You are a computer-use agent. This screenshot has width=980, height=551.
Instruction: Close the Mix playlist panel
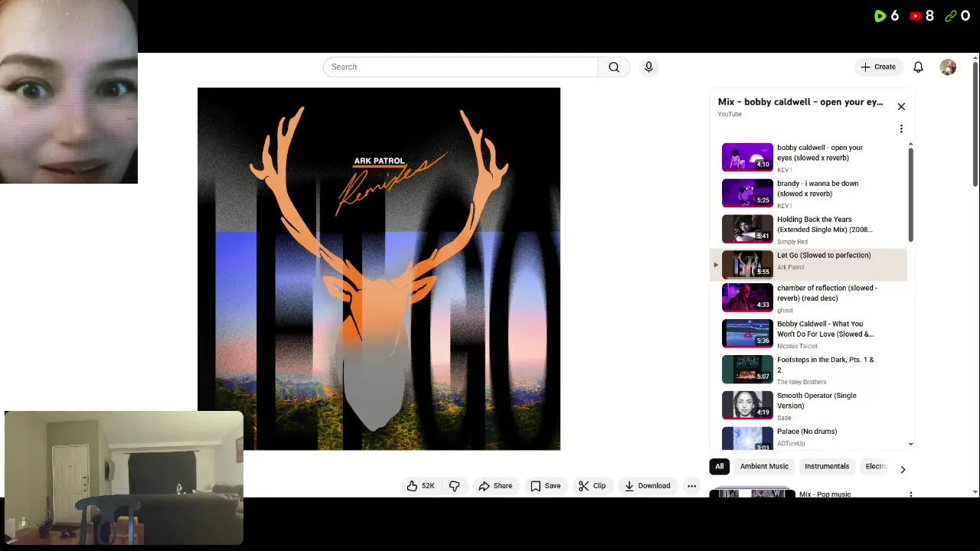901,106
